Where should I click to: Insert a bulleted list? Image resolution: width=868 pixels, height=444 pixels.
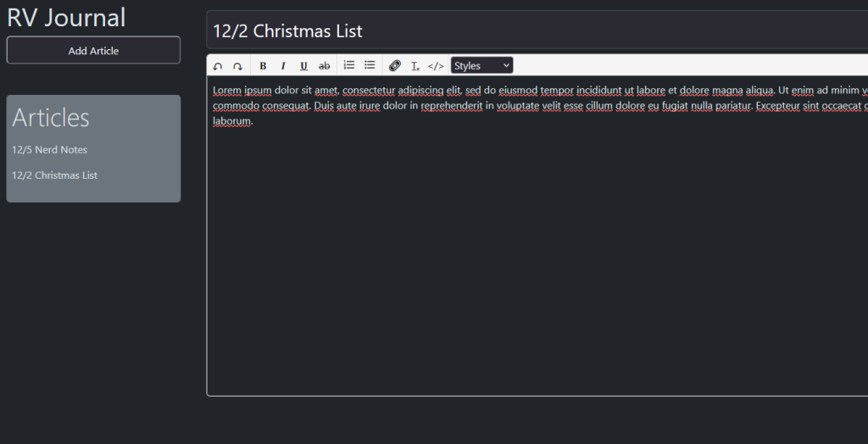(x=370, y=65)
